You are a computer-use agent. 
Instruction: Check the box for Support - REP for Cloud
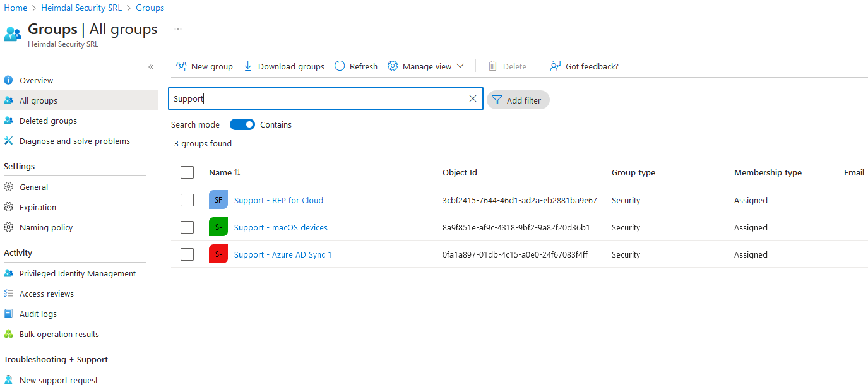(187, 200)
